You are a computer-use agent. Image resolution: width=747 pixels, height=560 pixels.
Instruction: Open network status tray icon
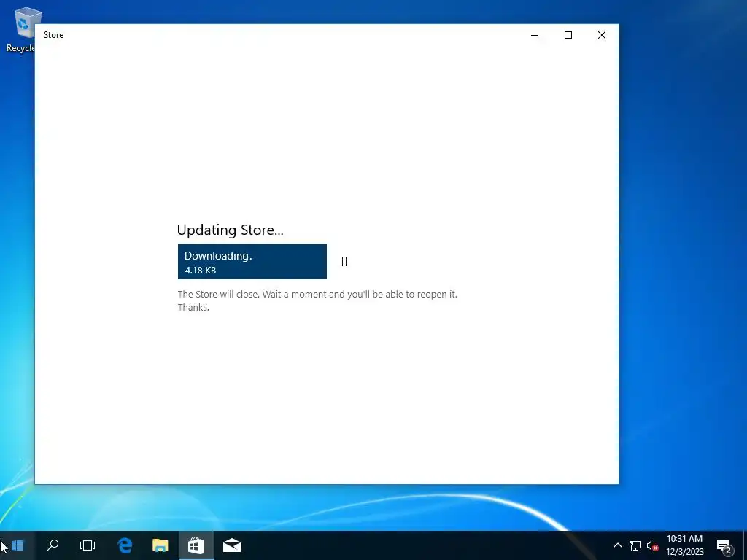(635, 545)
